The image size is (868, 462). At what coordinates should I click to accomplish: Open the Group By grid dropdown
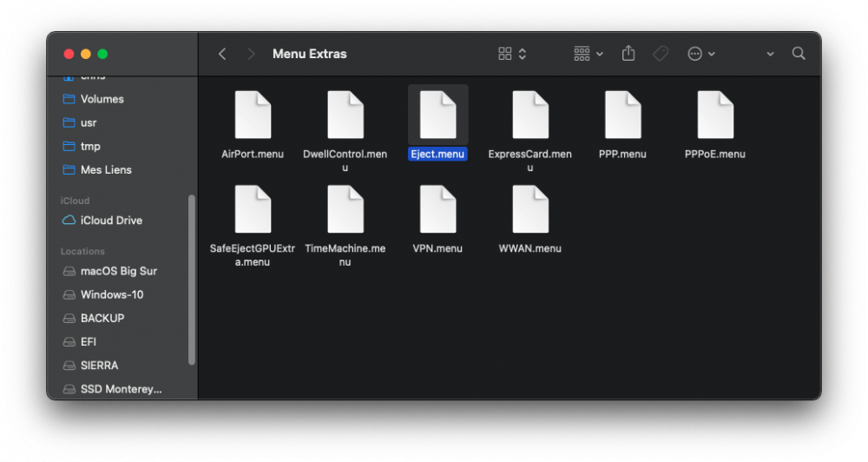click(589, 54)
